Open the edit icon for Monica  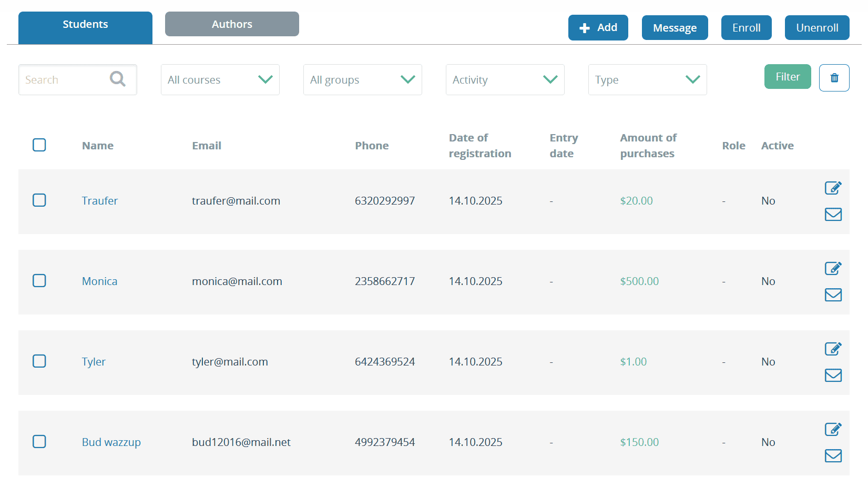click(833, 268)
